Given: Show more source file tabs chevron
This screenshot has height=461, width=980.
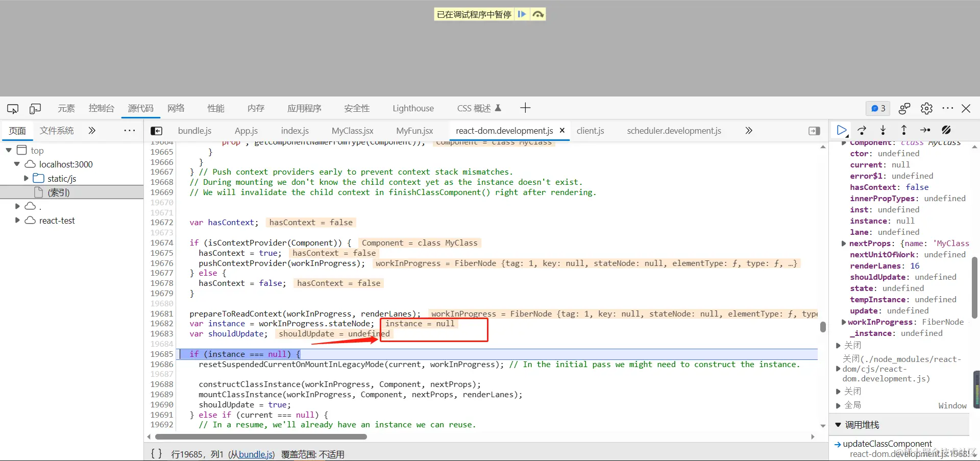Looking at the screenshot, I should pyautogui.click(x=749, y=131).
